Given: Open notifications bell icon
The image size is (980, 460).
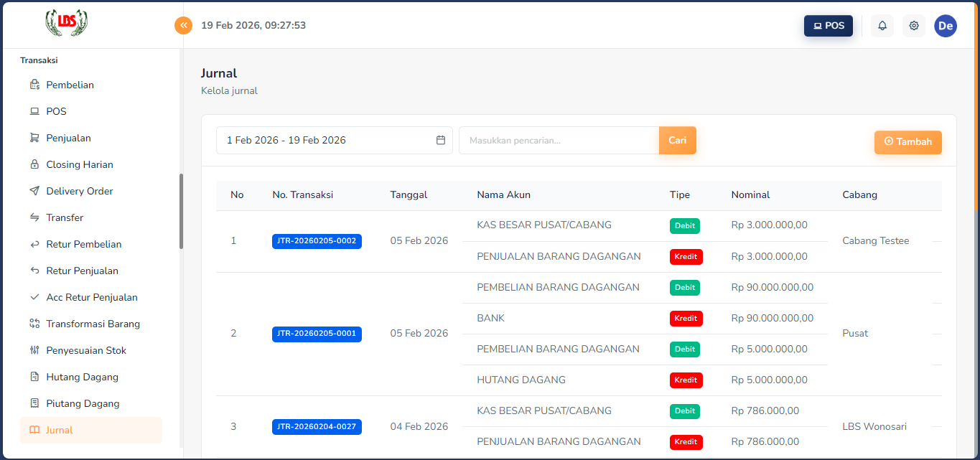Looking at the screenshot, I should tap(882, 26).
